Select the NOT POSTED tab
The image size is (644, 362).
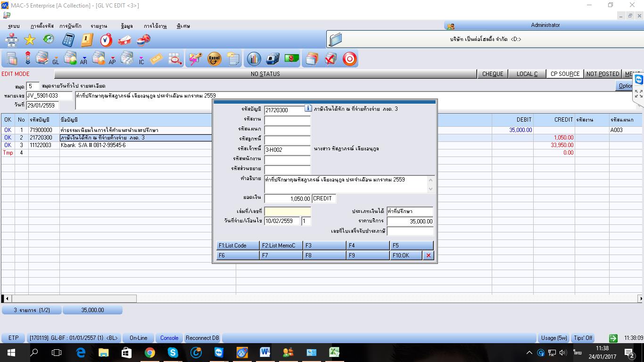(x=603, y=74)
